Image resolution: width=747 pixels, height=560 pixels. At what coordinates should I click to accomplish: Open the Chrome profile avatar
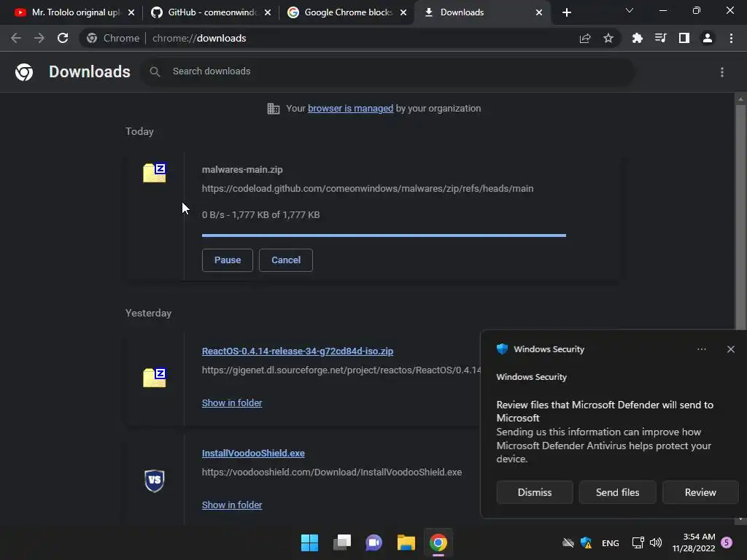point(708,38)
